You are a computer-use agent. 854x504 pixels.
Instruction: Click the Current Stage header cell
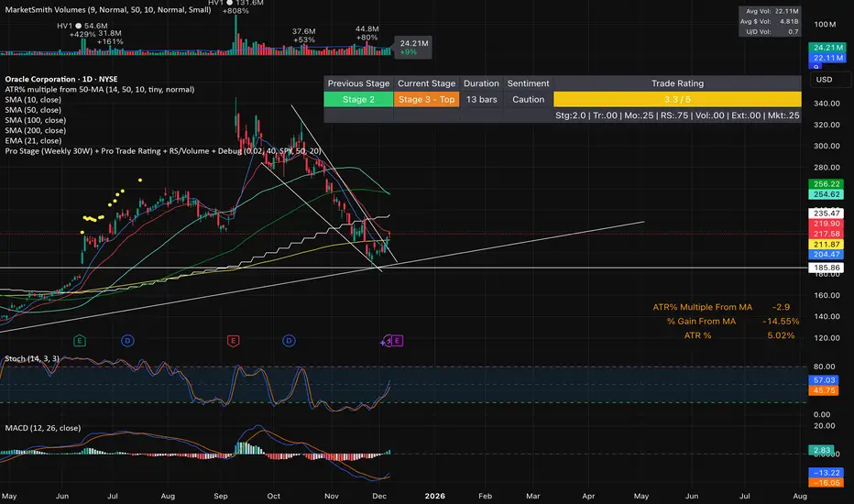tap(426, 83)
